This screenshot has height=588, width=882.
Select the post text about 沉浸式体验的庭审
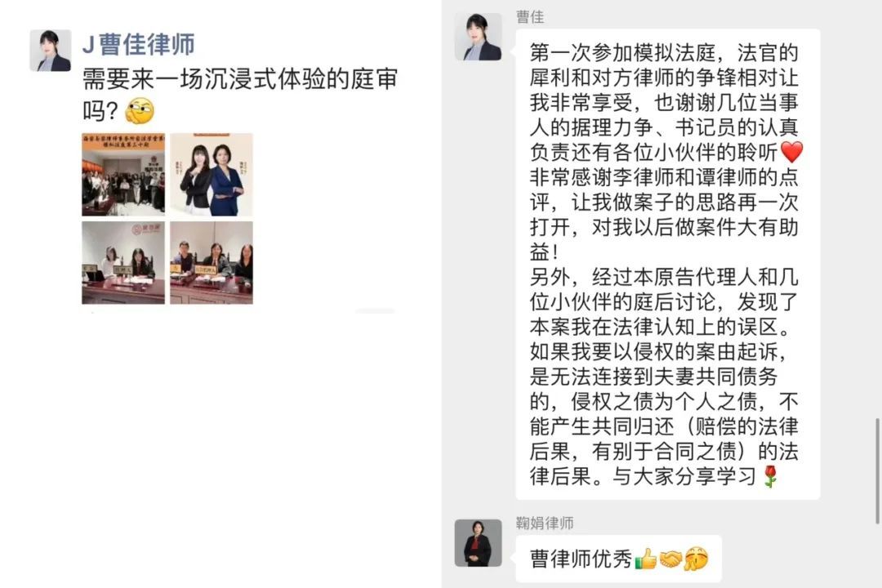click(x=240, y=95)
